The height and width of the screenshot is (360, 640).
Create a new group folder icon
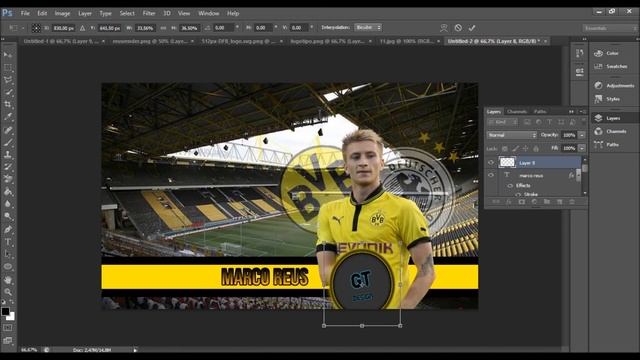[x=547, y=202]
